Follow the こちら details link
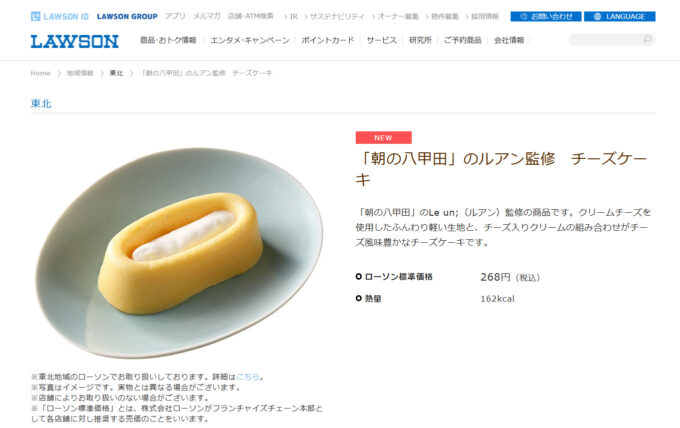The image size is (680, 428). coord(248,376)
